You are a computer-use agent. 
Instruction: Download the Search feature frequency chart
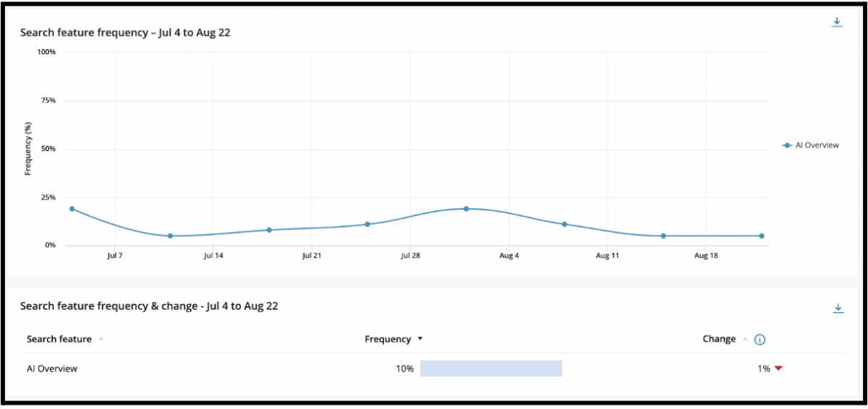[837, 22]
